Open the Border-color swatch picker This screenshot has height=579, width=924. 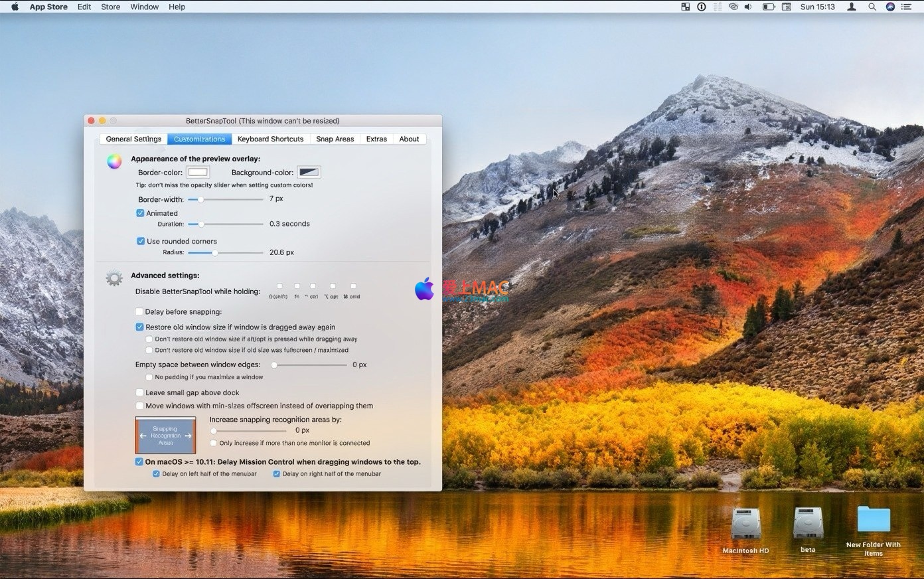click(198, 172)
